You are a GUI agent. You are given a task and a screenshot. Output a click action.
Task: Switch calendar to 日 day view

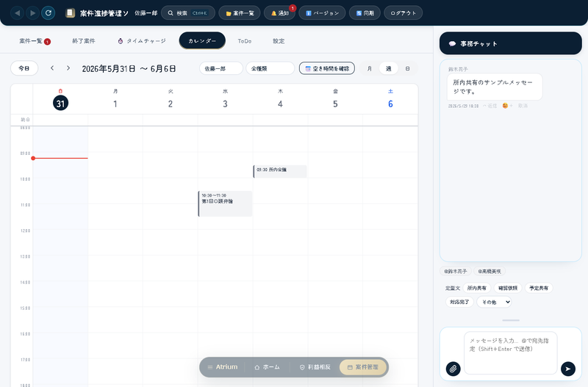point(408,68)
